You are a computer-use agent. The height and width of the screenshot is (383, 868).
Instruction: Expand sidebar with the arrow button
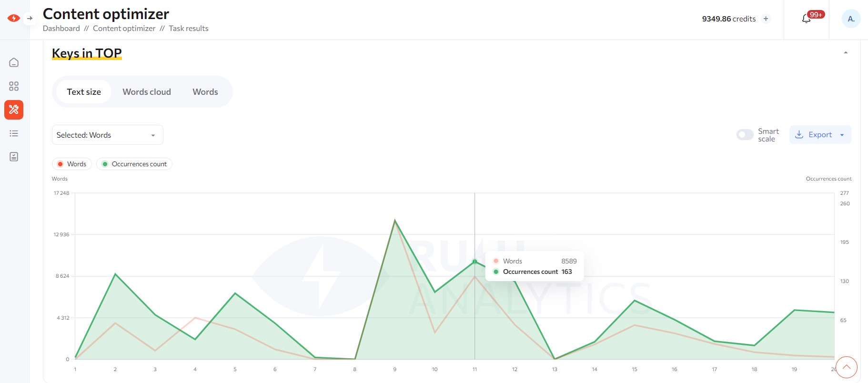pos(30,18)
